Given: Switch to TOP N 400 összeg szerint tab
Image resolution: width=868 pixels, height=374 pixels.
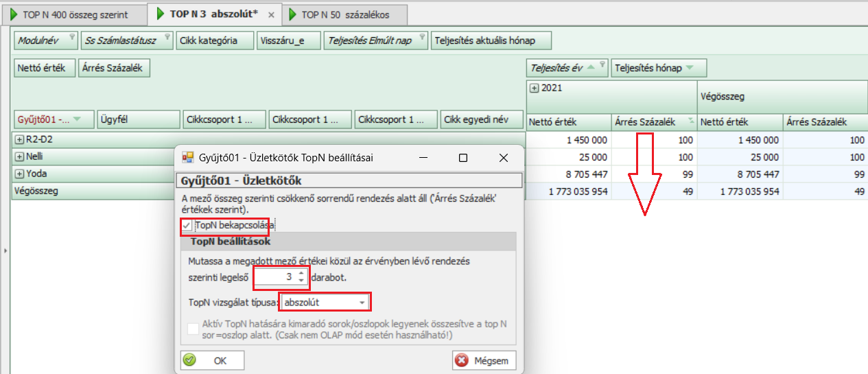Looking at the screenshot, I should (x=75, y=14).
